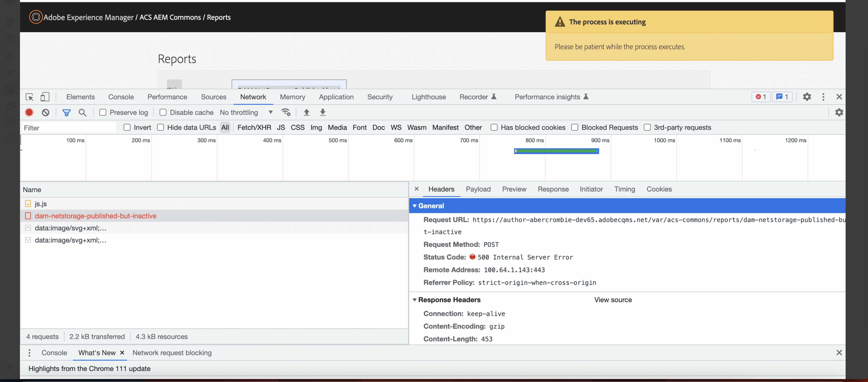
Task: Select the Fetch/XHR filter button
Action: [x=254, y=127]
